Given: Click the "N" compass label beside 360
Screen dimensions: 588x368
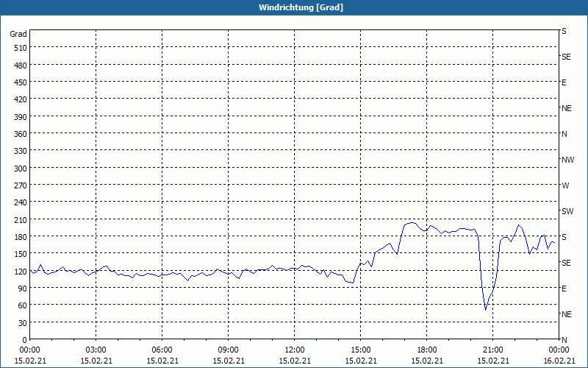Looking at the screenshot, I should pos(564,134).
